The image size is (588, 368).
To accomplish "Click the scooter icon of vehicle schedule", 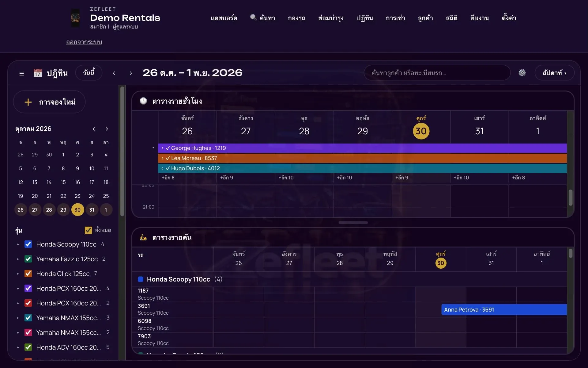I will (x=143, y=237).
